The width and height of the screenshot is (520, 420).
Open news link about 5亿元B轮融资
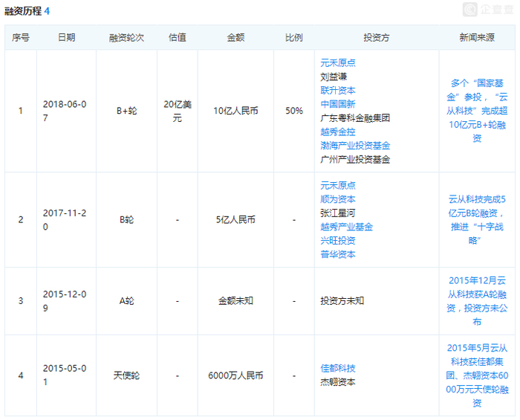click(477, 219)
